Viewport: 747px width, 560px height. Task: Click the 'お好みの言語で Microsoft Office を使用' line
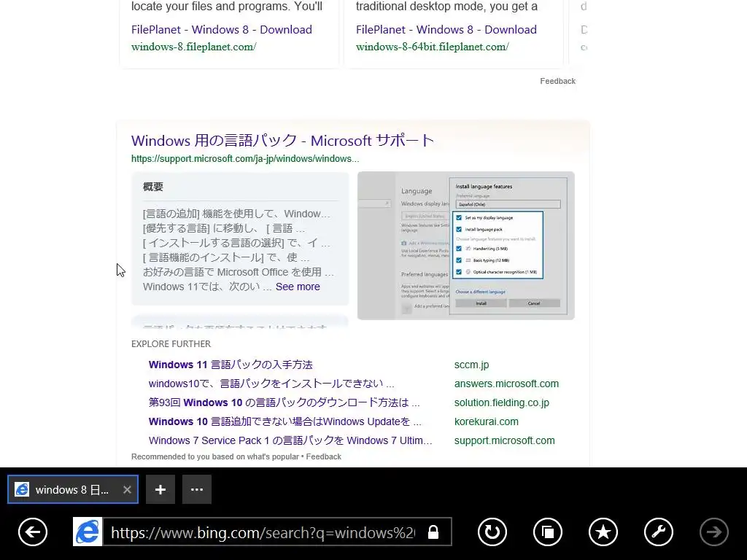point(239,273)
